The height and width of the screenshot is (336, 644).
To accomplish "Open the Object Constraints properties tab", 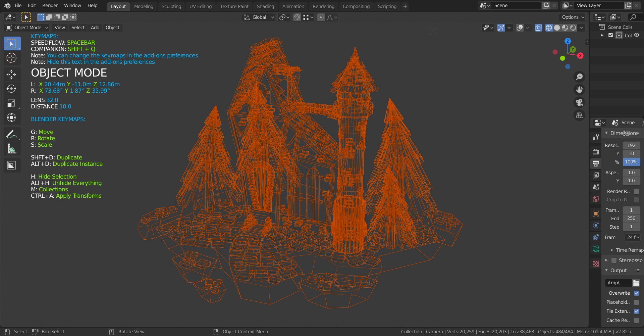I will (x=596, y=237).
